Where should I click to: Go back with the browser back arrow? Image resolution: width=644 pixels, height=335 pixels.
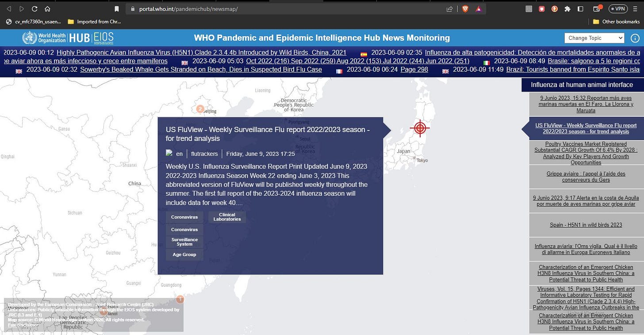click(x=9, y=8)
